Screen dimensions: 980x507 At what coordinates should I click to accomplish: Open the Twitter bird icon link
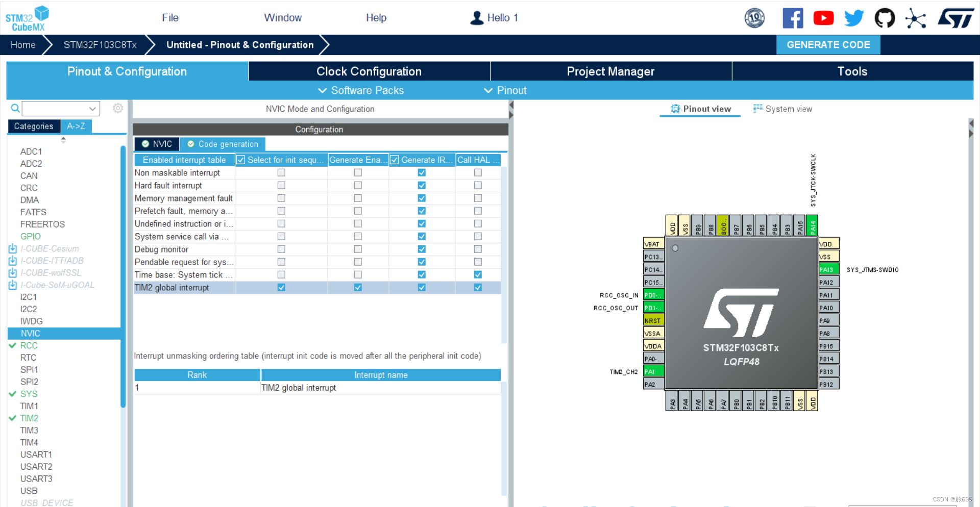(854, 18)
